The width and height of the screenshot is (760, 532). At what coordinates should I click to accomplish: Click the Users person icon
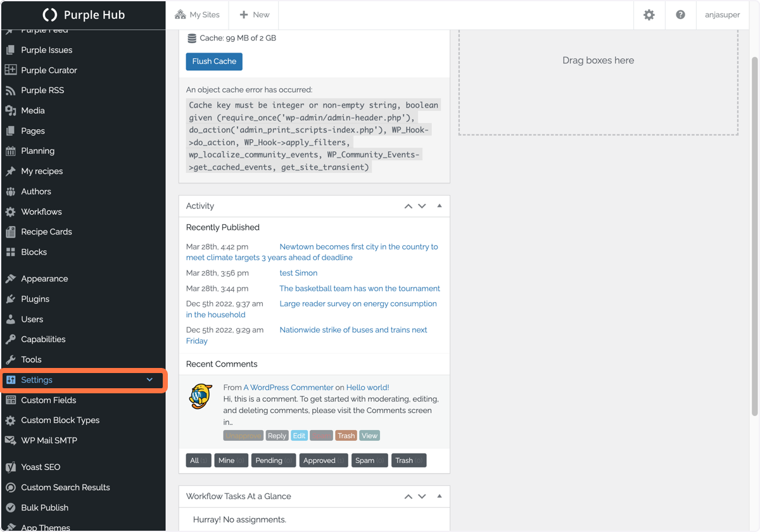pos(10,320)
